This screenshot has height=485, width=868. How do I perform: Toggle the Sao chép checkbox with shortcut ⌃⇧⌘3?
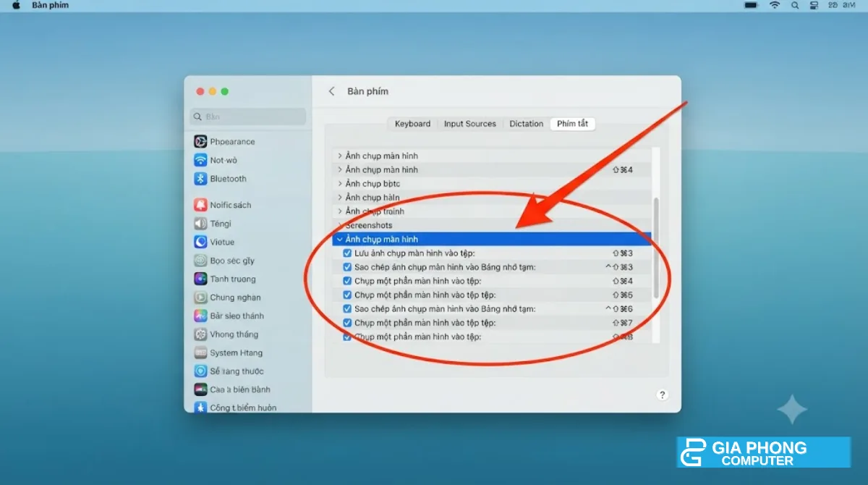[347, 267]
